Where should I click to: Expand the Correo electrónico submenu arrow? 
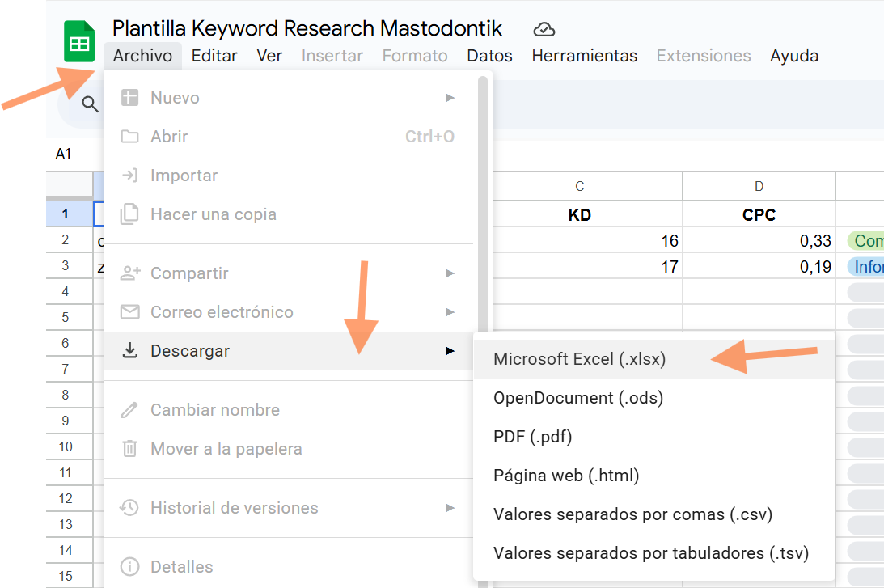click(450, 311)
